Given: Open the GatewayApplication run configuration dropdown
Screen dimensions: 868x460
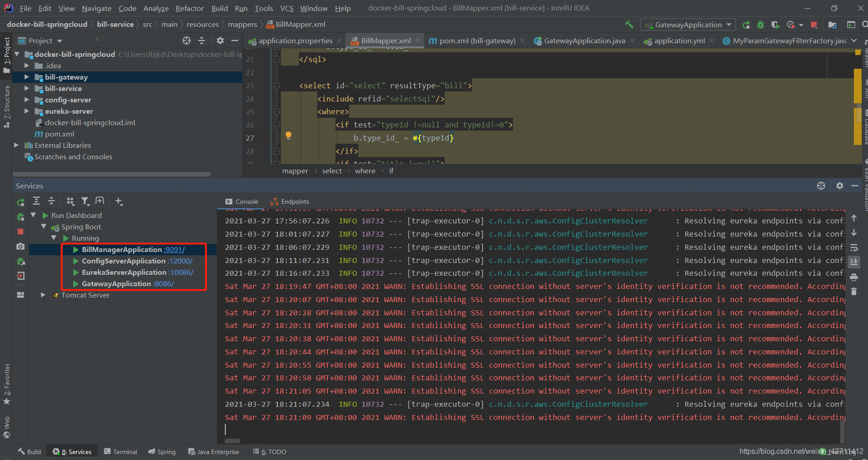Looking at the screenshot, I should [688, 25].
